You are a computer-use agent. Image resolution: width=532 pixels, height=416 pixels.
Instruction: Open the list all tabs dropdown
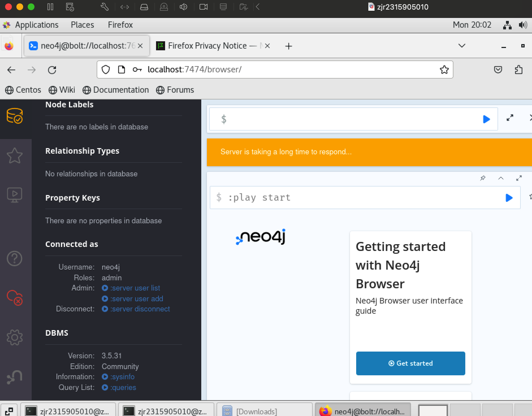point(462,46)
